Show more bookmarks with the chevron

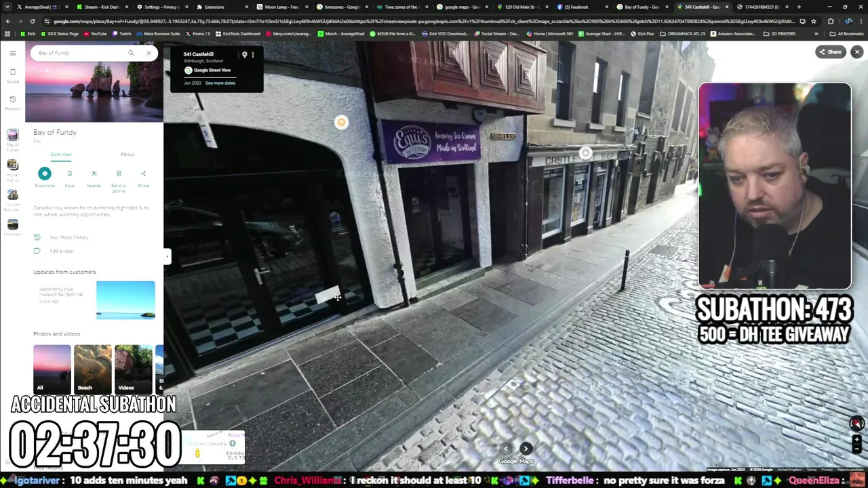pos(816,33)
